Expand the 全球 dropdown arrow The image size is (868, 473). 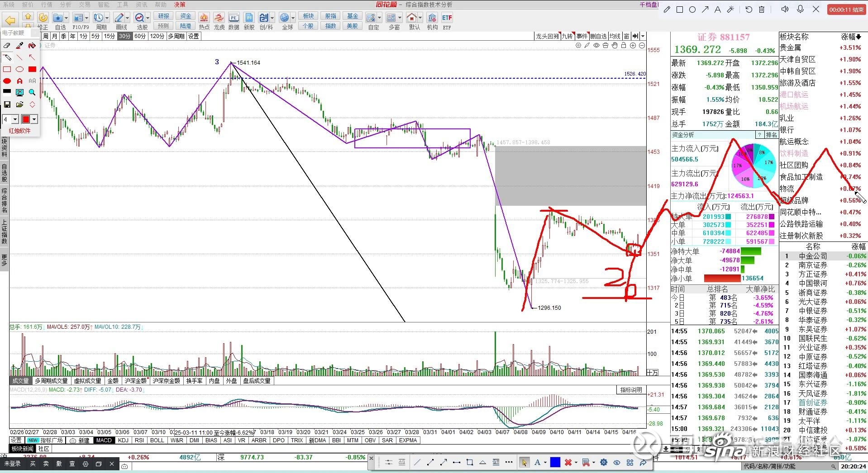(x=293, y=18)
